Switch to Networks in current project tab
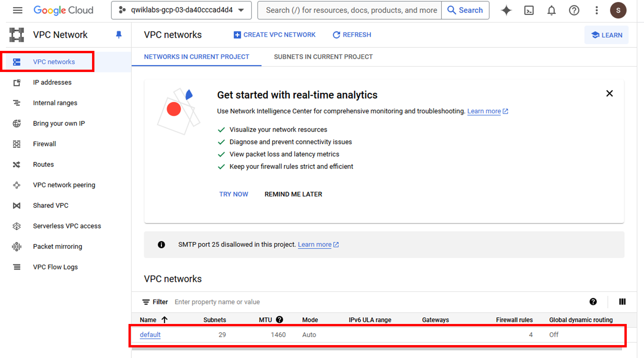 [197, 57]
